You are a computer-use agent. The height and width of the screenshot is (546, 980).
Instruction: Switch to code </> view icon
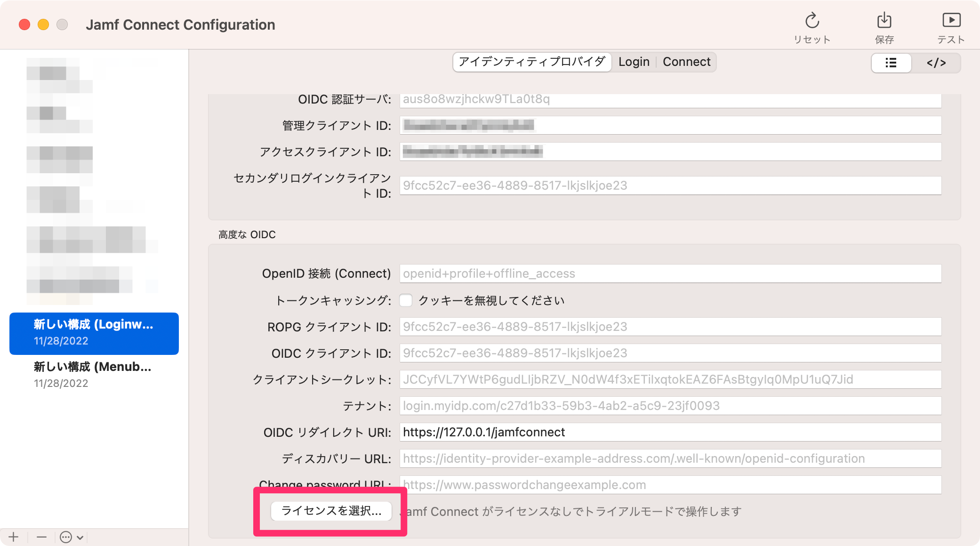click(x=936, y=63)
